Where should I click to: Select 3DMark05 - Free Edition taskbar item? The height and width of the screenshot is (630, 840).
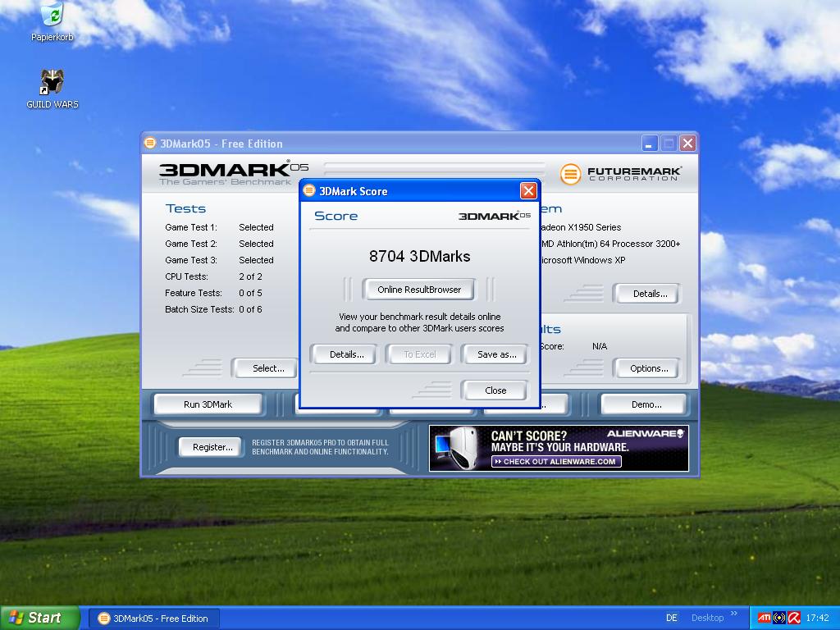pyautogui.click(x=154, y=619)
